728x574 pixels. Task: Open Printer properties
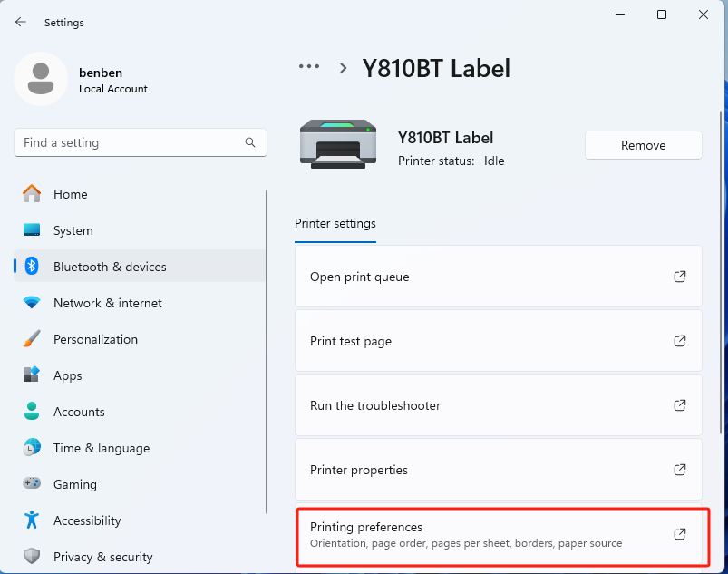(x=499, y=470)
